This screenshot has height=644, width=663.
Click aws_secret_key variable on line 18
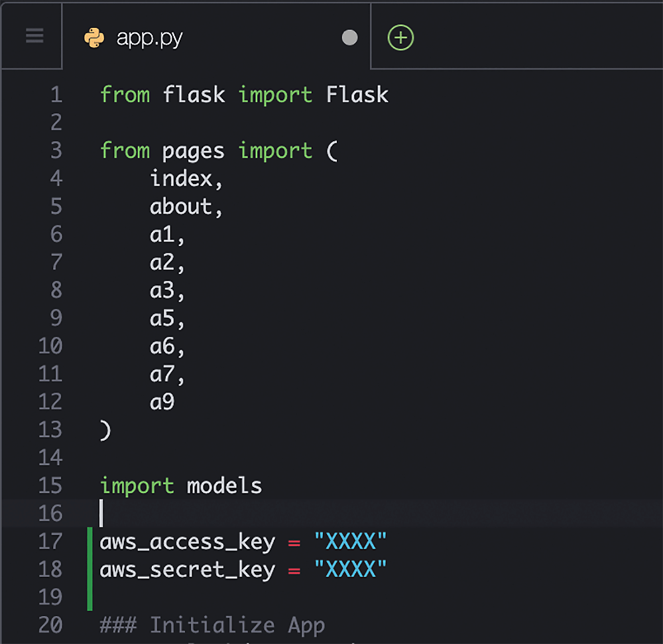click(x=188, y=570)
